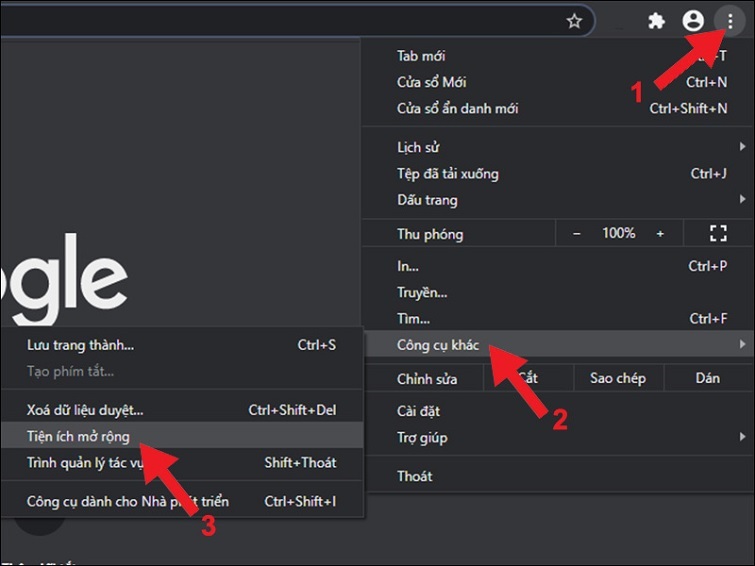755x566 pixels.
Task: Click the user profile avatar icon
Action: (x=692, y=21)
